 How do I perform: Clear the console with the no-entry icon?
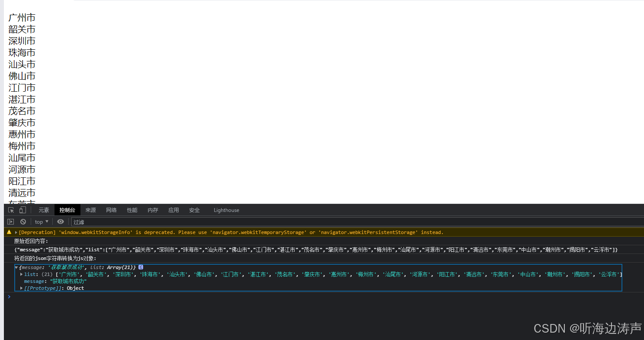click(23, 221)
